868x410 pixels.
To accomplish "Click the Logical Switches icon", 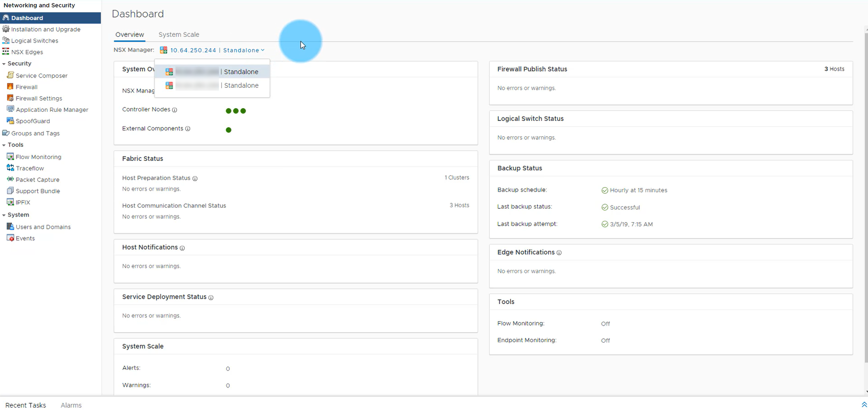I will 6,41.
